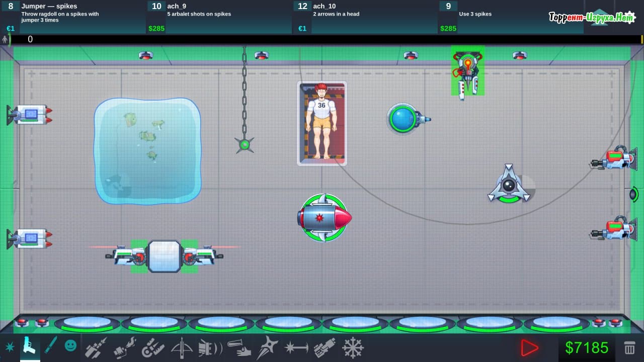The width and height of the screenshot is (644, 362).
Task: Click the black score progress bar
Action: click(322, 39)
